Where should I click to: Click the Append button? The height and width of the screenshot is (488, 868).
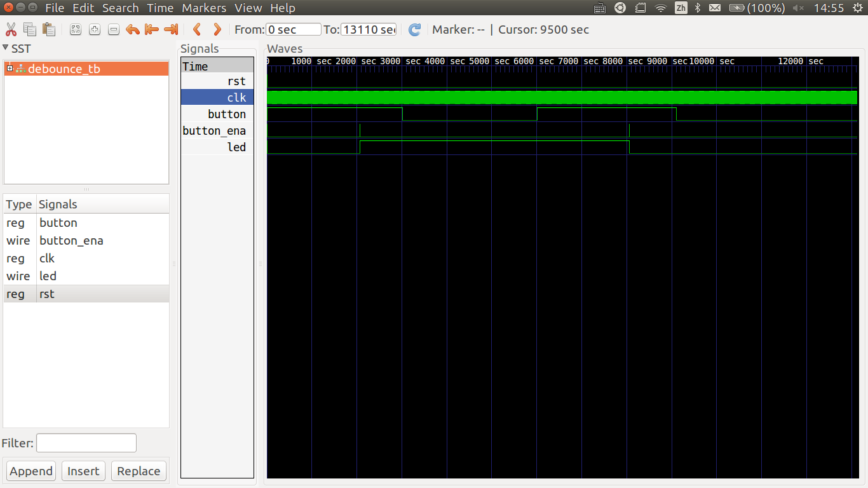coord(31,471)
